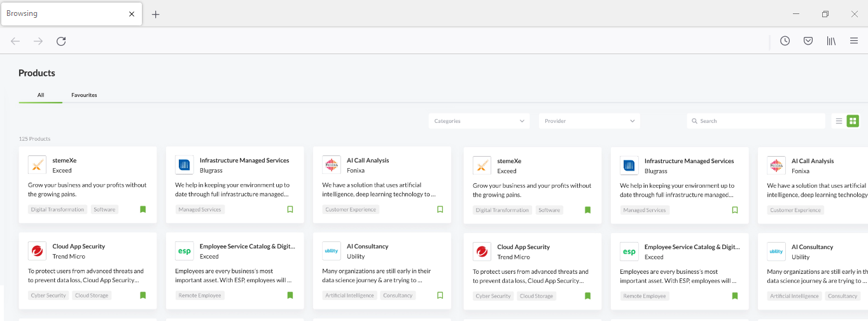Open first Infrastructure Managed Services product title
The width and height of the screenshot is (868, 321).
pos(244,160)
